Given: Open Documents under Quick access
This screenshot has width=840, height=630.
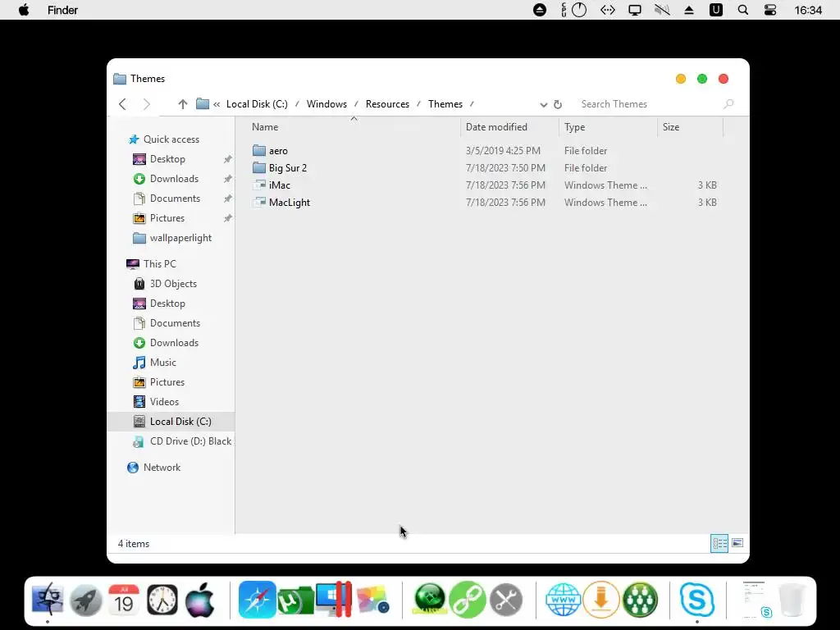Looking at the screenshot, I should [175, 199].
